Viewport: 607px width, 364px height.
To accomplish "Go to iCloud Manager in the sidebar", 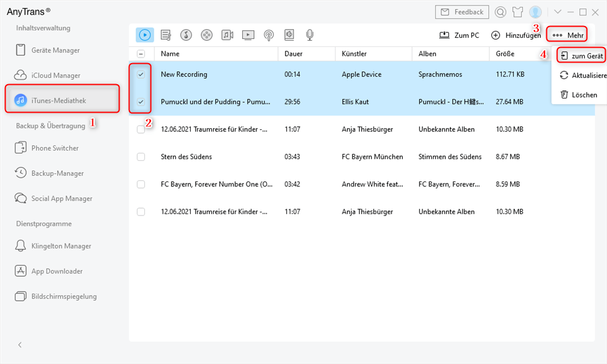I will (x=56, y=76).
